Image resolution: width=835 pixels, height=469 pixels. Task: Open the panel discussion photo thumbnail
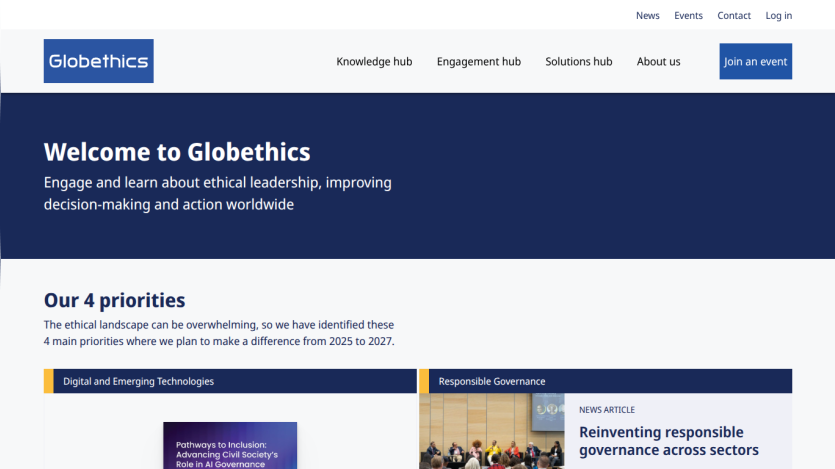tap(492, 431)
